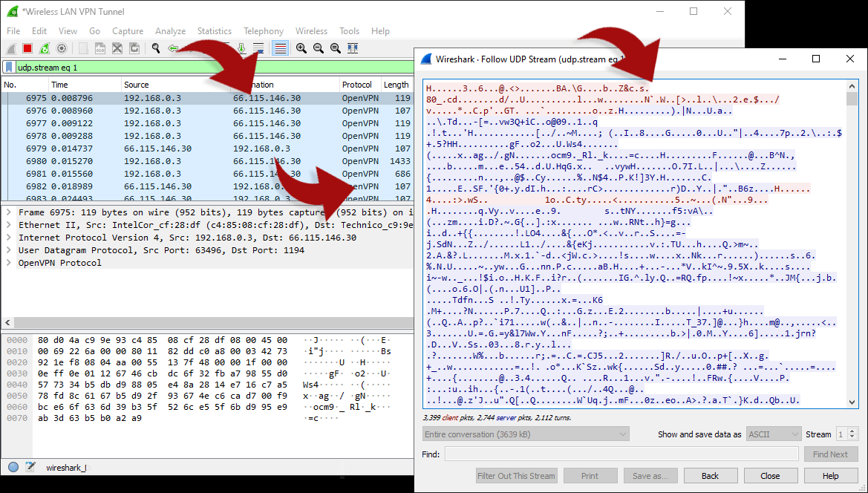
Task: Click the Find text field in stream dialog
Action: tap(621, 454)
